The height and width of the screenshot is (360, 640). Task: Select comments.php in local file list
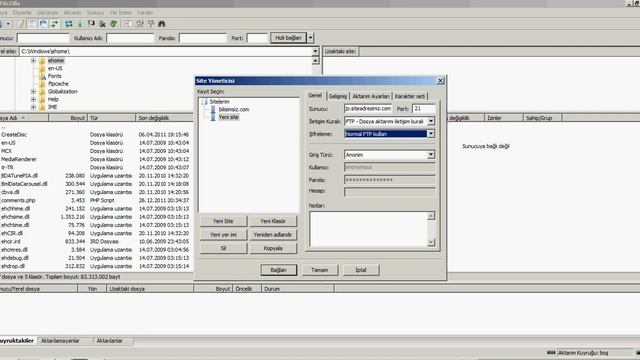click(18, 200)
